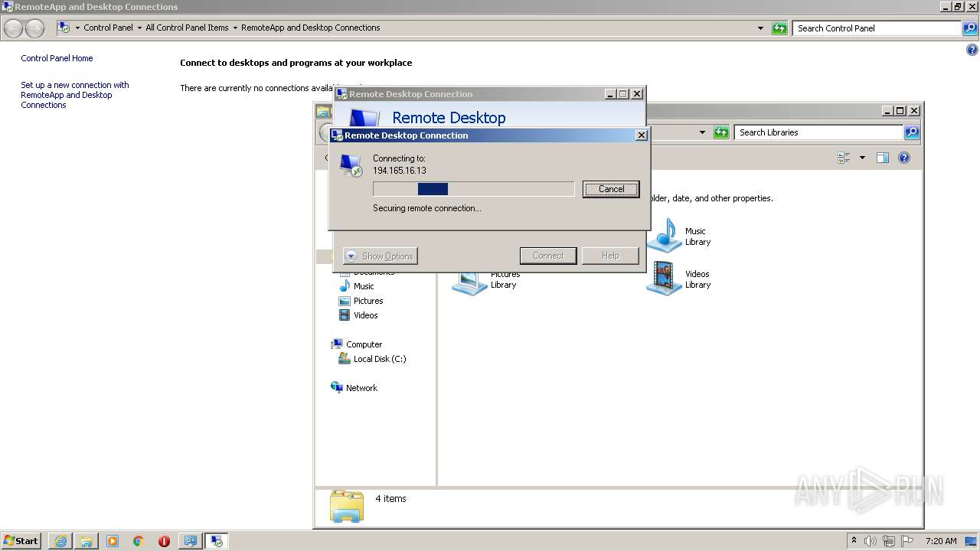
Task: Switch to Control Panel taskbar button
Action: coord(190,541)
